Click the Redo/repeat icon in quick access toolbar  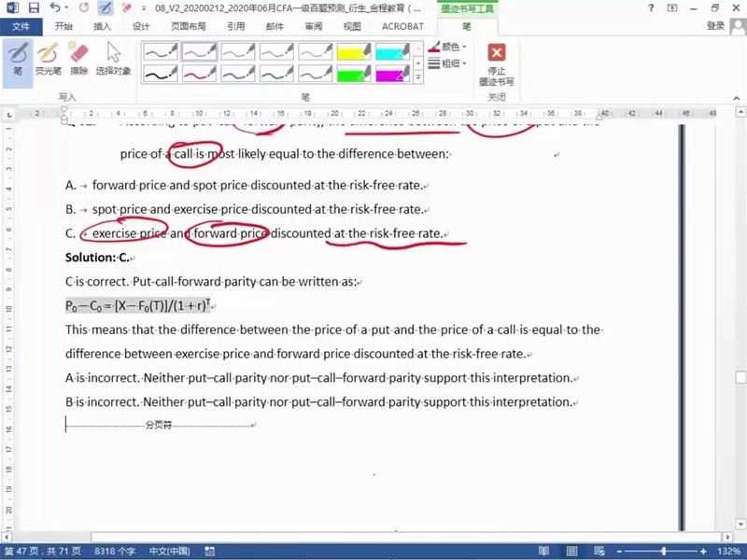(x=84, y=8)
